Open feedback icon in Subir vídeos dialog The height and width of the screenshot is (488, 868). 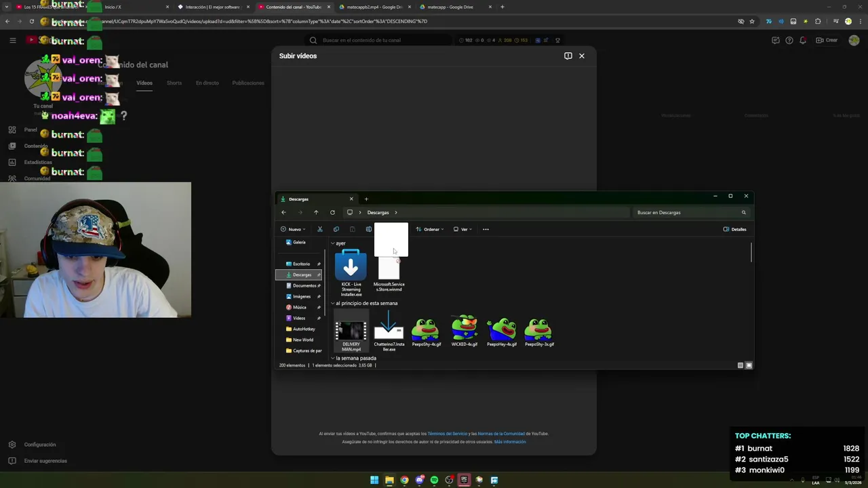tap(568, 56)
